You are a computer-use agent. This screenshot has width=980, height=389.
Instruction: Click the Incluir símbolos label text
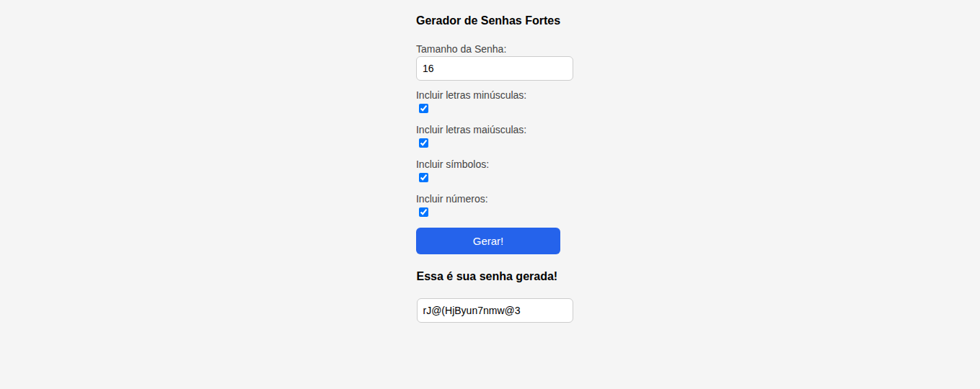point(452,164)
